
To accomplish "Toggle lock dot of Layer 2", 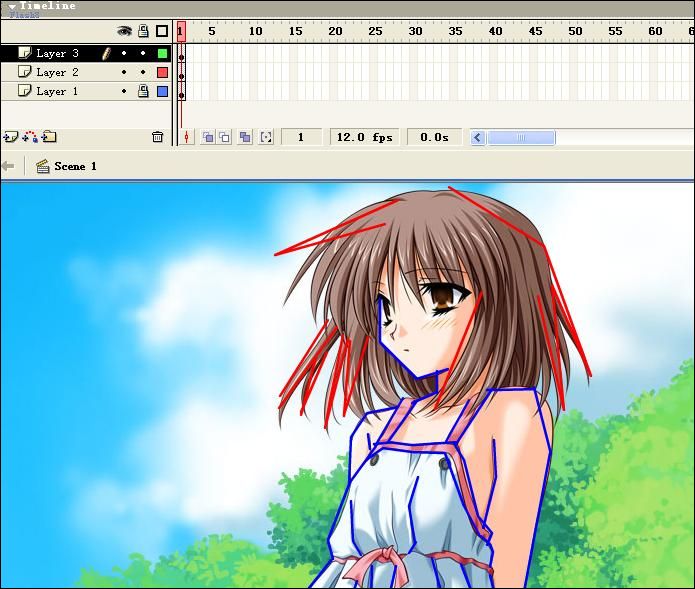I will [x=143, y=72].
